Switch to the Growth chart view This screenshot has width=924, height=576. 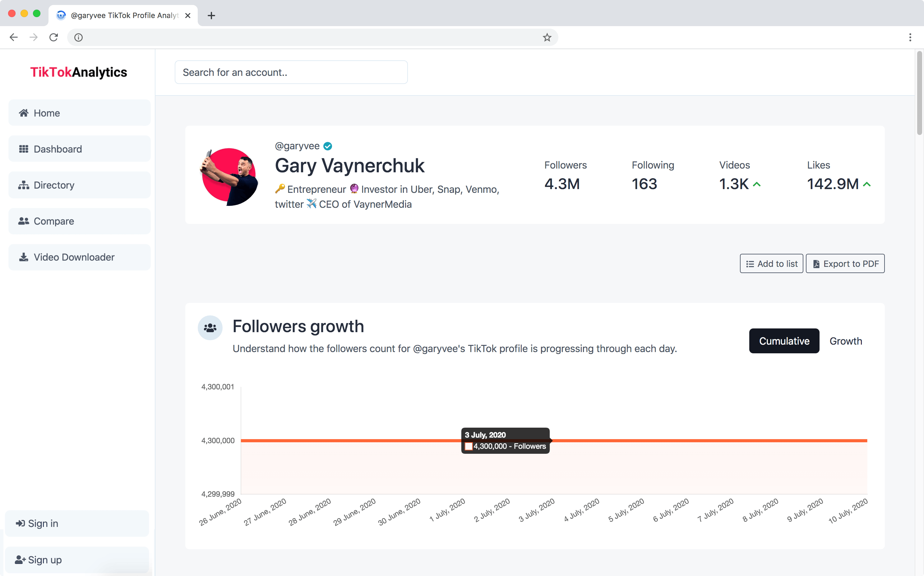[846, 341]
